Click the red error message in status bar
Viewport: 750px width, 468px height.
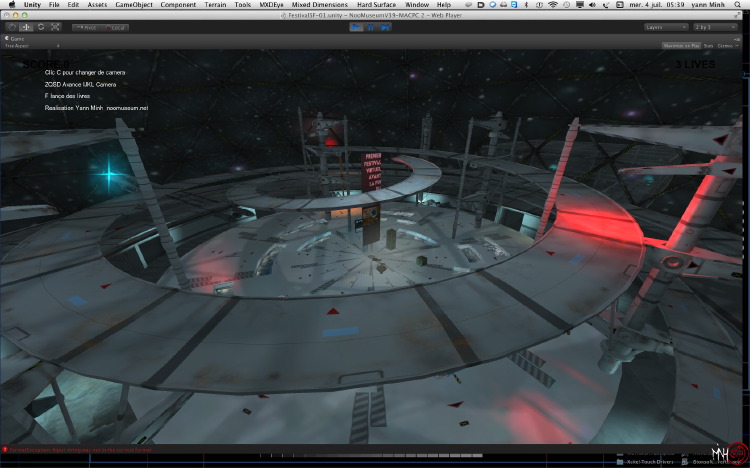coord(80,450)
